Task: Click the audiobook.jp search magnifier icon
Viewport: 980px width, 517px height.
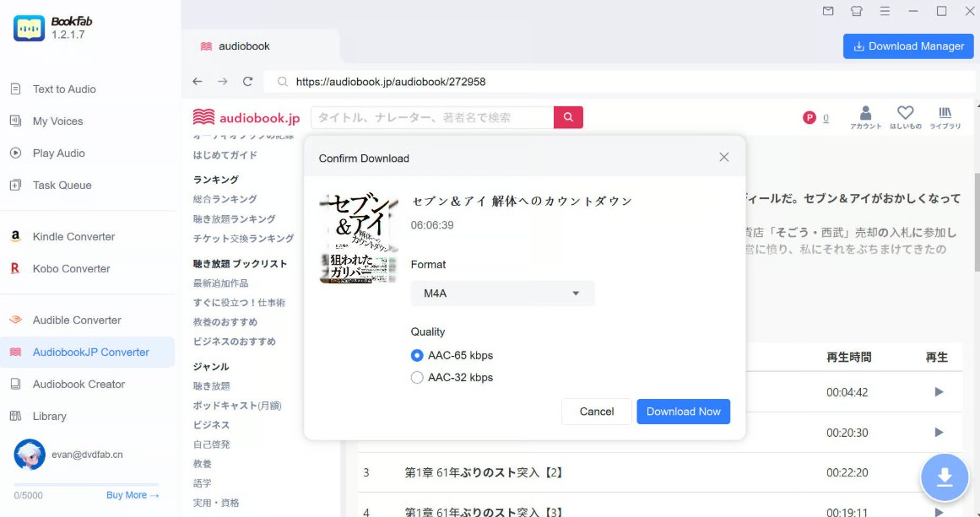Action: [x=567, y=117]
